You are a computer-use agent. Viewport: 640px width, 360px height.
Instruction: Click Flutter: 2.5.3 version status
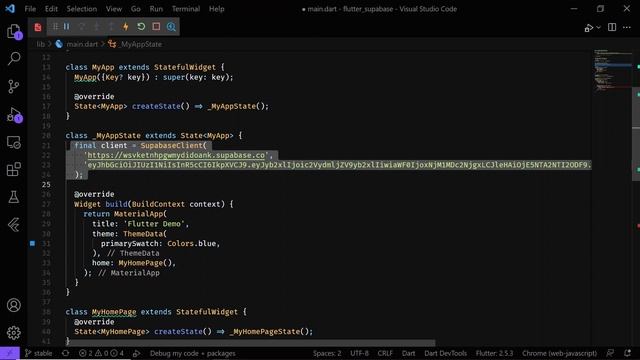[x=494, y=353]
